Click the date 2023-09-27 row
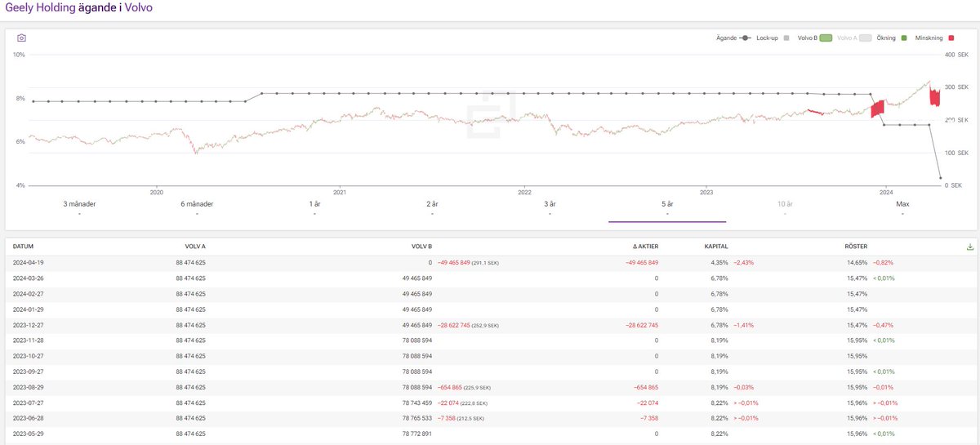The image size is (980, 445). [x=28, y=372]
